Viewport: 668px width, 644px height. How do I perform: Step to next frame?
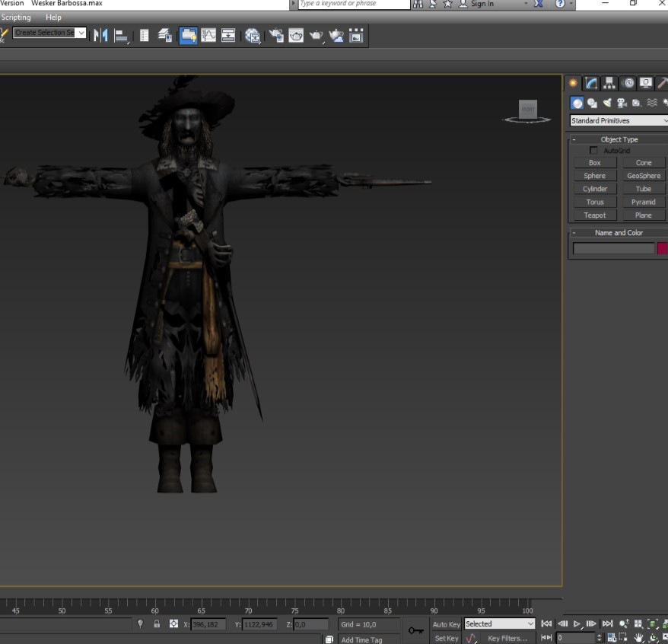(591, 623)
